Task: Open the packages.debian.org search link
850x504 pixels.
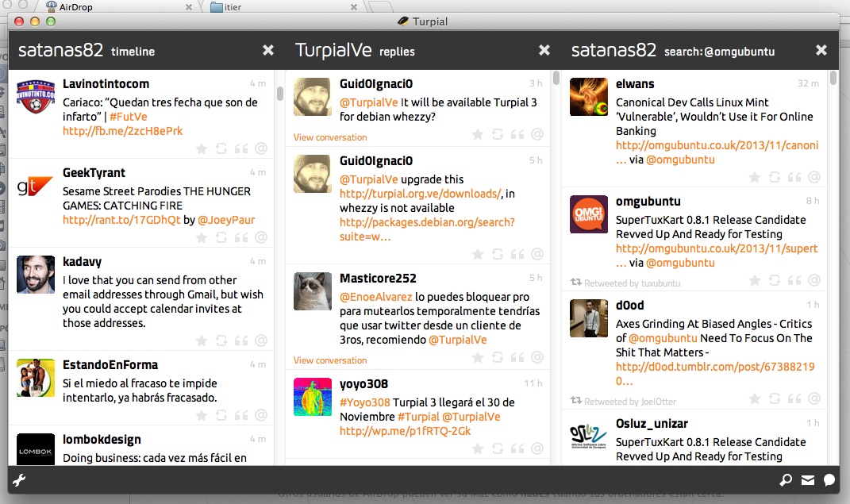Action: tap(427, 229)
